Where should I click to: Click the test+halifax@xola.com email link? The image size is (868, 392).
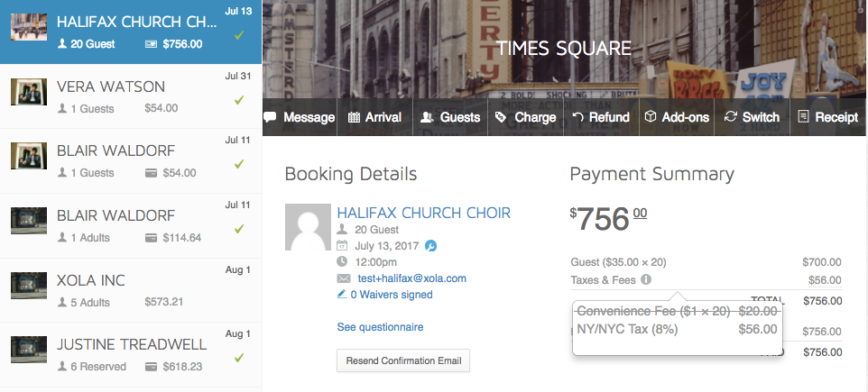pyautogui.click(x=411, y=278)
